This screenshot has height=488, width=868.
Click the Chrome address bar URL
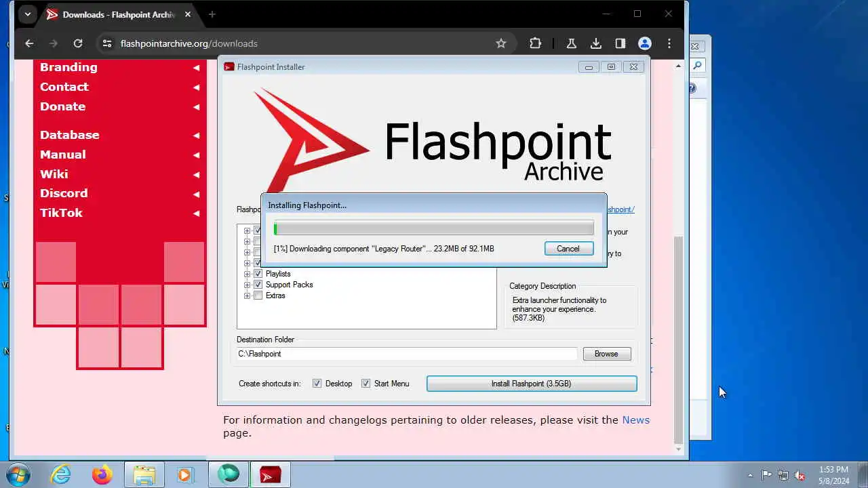click(189, 43)
